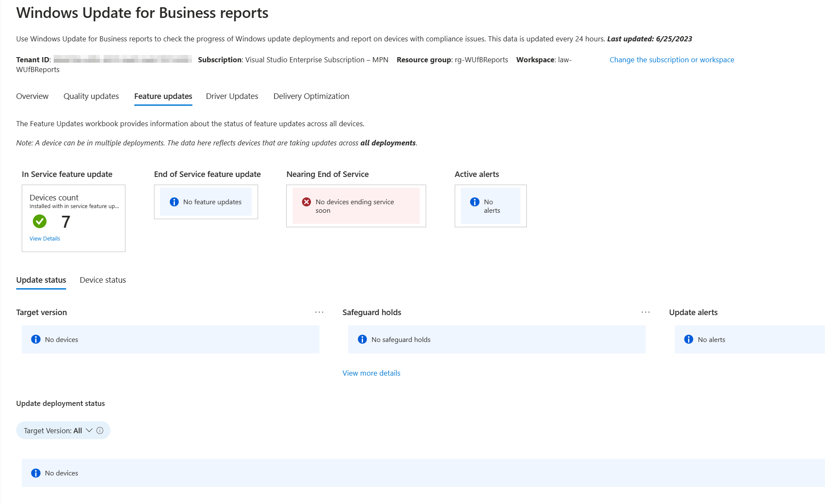Switch to the Quality updates tab
Image resolution: width=825 pixels, height=504 pixels.
pyautogui.click(x=90, y=96)
